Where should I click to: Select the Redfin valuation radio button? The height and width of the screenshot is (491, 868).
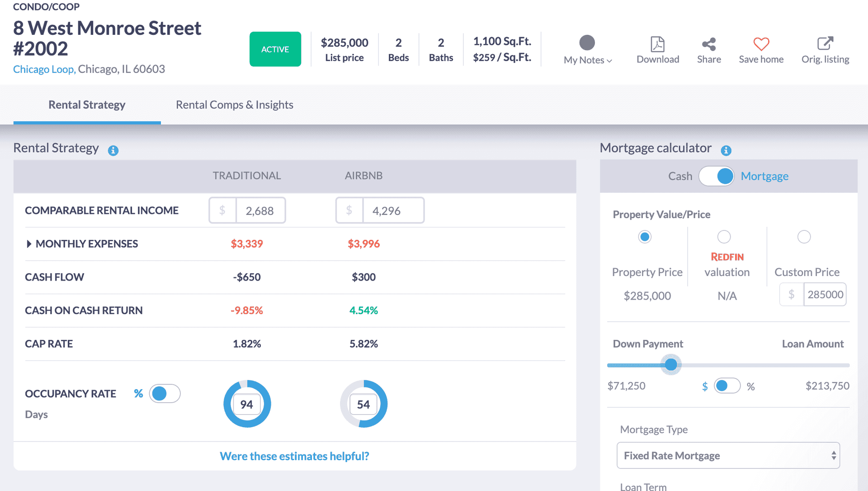coord(724,237)
